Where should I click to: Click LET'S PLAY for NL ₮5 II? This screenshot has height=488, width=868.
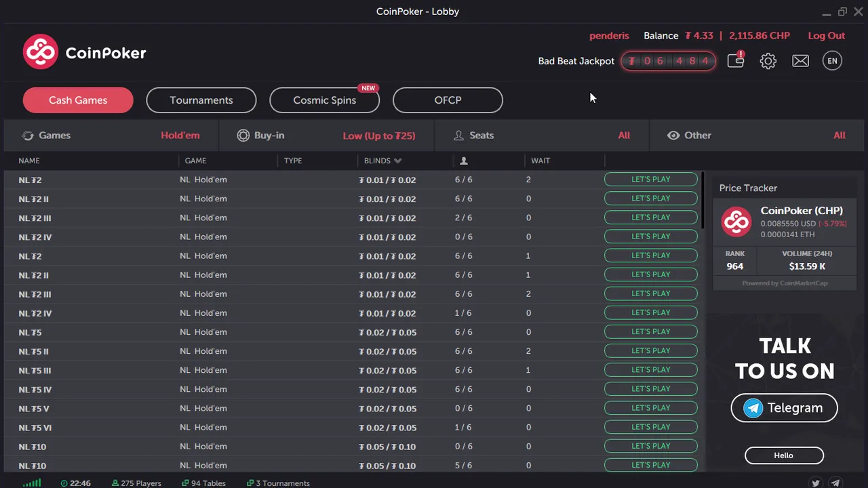[651, 351]
